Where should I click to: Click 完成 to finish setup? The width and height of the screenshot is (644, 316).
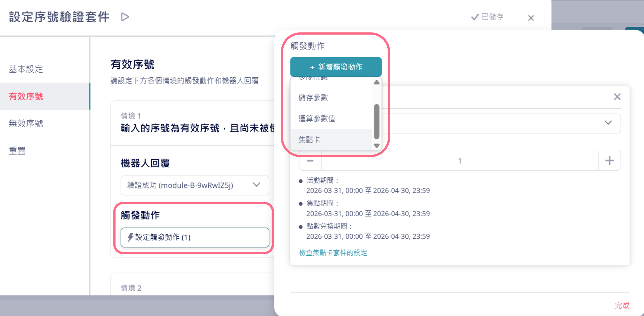622,305
